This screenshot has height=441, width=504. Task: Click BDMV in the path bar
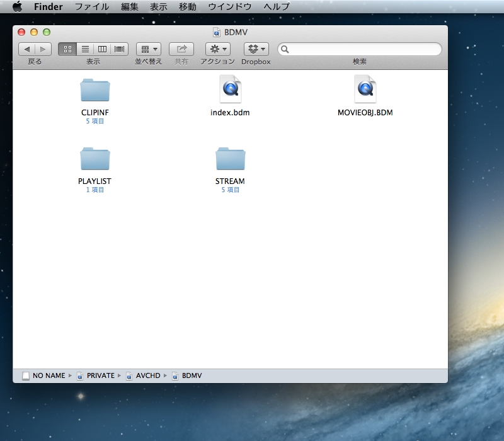click(192, 375)
